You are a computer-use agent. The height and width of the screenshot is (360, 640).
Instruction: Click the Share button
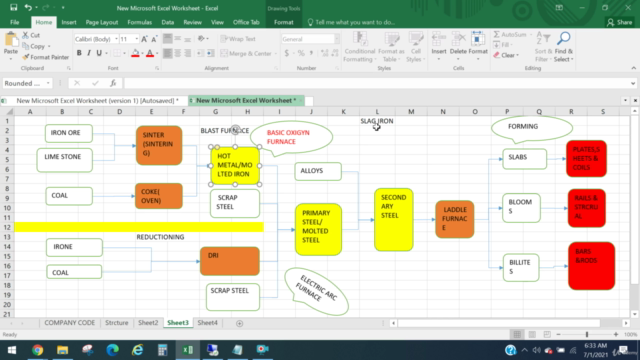click(x=620, y=22)
